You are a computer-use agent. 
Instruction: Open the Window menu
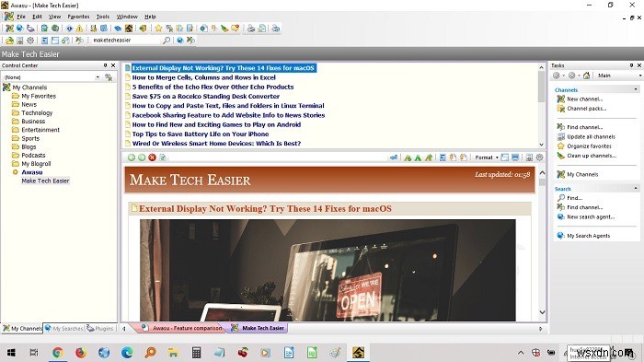pos(127,17)
